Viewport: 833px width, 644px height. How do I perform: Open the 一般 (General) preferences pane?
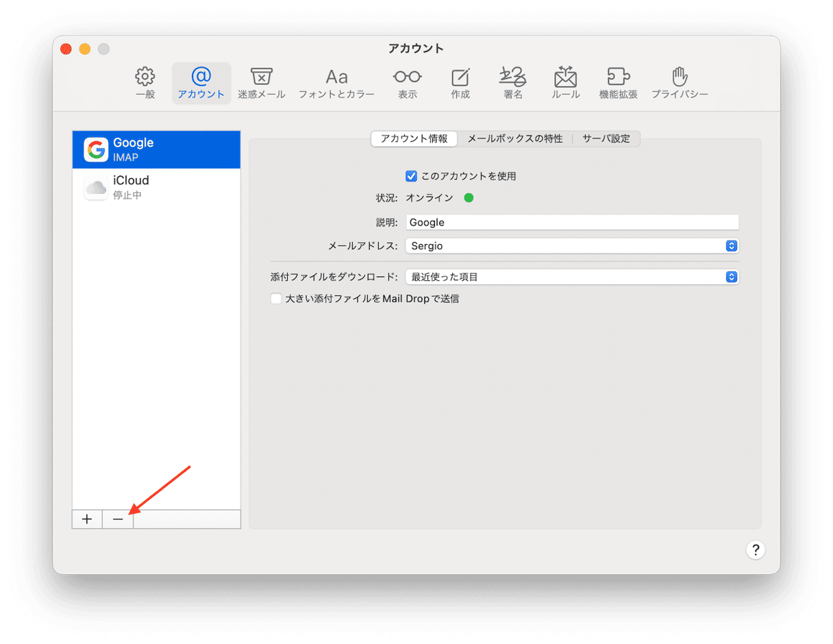click(x=145, y=83)
